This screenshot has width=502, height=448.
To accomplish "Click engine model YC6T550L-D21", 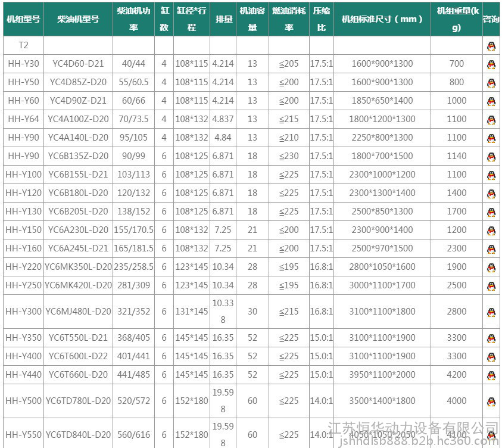I will pyautogui.click(x=78, y=338).
